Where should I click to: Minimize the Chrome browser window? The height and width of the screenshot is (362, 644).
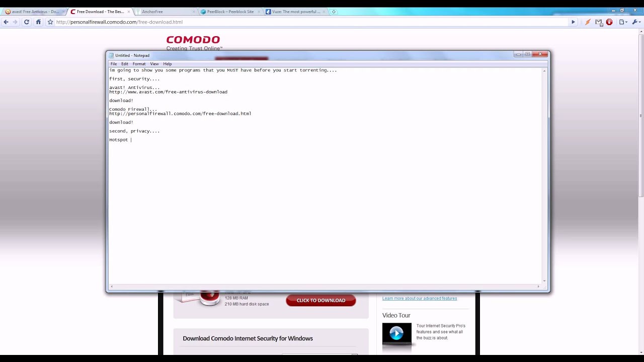(614, 10)
